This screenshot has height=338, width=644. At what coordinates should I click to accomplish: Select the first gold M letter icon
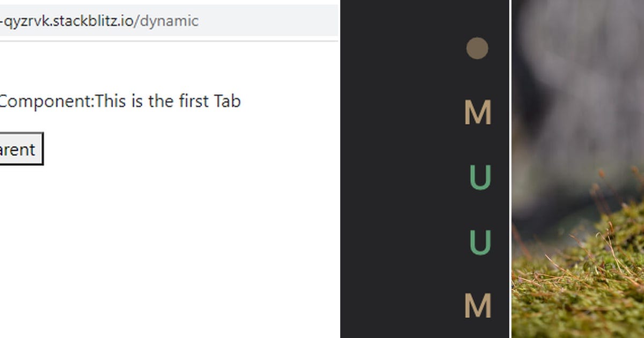[477, 113]
